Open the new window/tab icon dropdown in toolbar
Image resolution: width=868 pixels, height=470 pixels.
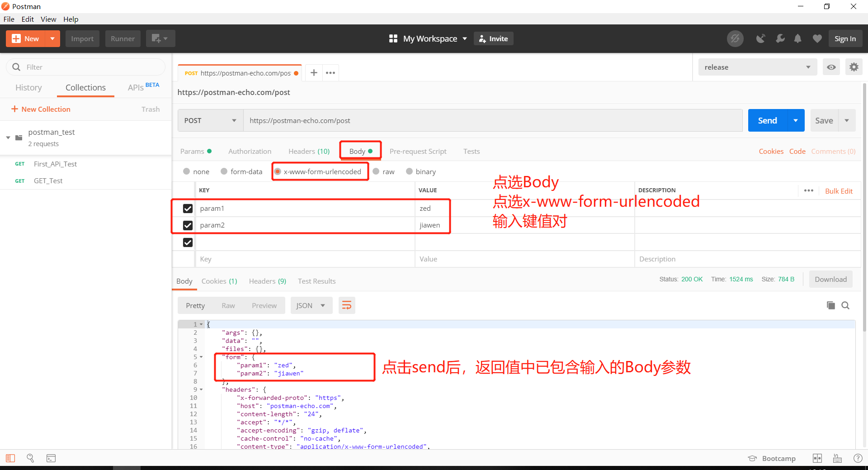[x=160, y=38]
